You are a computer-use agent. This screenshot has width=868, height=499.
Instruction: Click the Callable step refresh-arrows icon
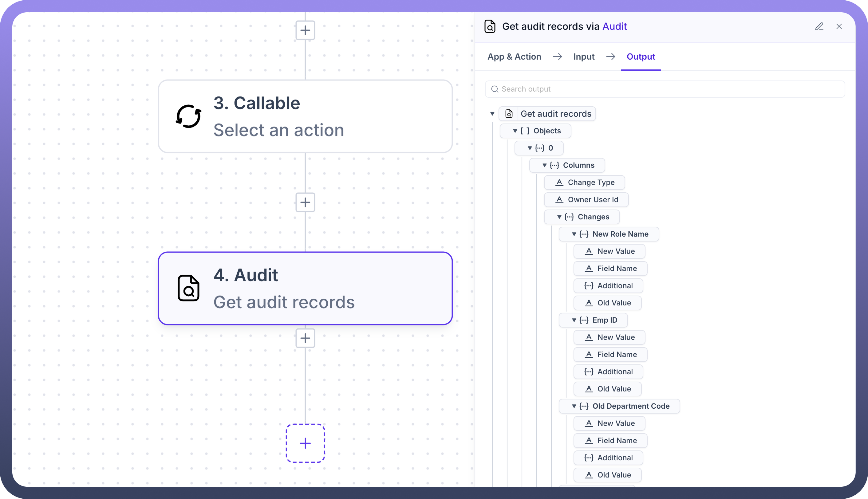pyautogui.click(x=188, y=116)
